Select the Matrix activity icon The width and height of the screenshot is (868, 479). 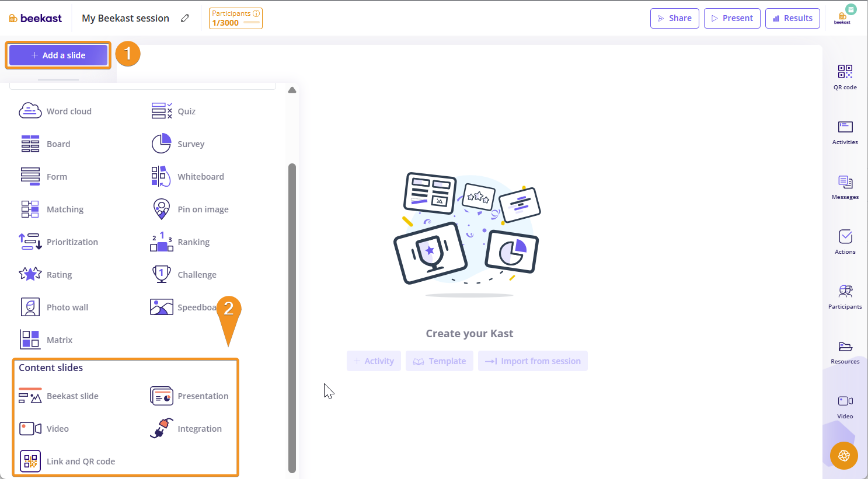tap(30, 340)
